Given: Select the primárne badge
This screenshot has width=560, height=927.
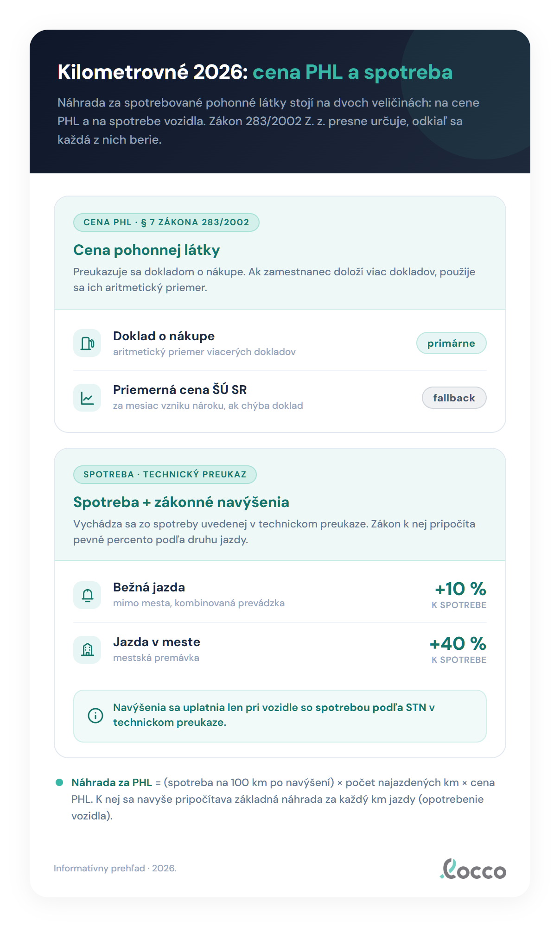Looking at the screenshot, I should [x=451, y=343].
